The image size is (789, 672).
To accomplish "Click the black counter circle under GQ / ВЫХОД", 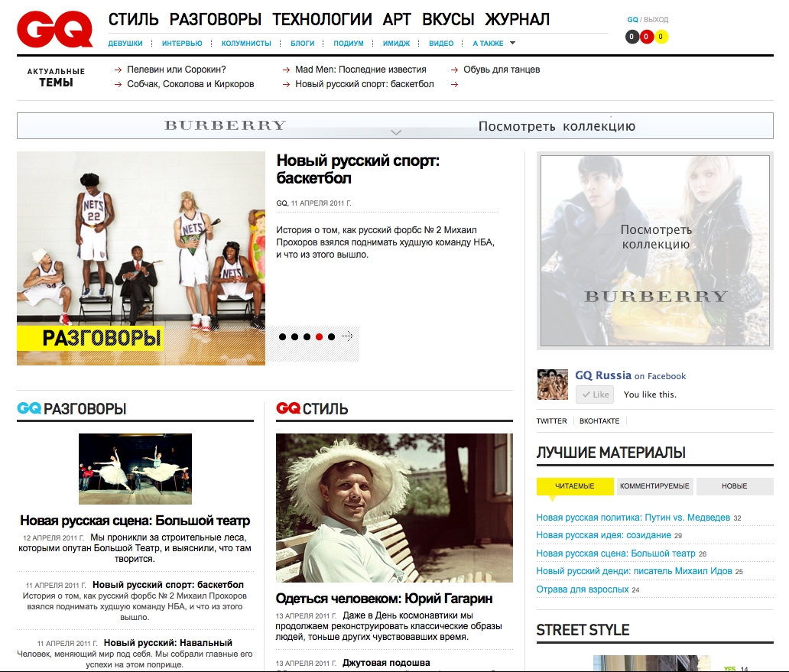I will tap(632, 37).
